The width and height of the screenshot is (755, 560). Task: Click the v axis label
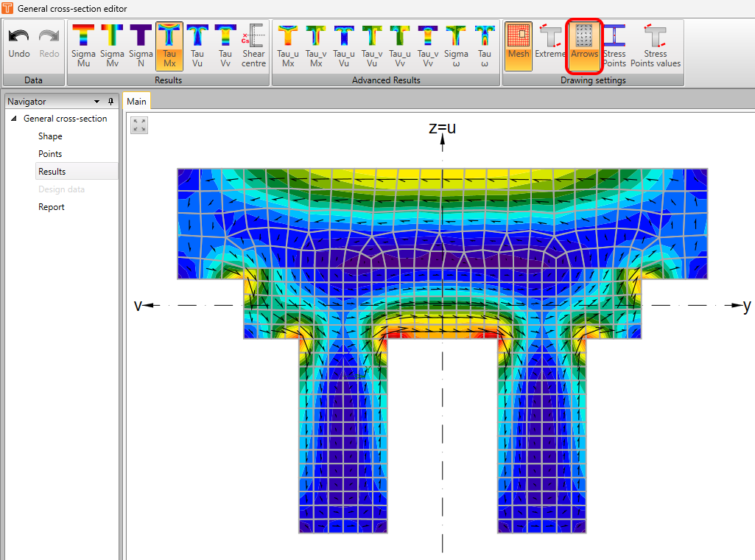[138, 305]
